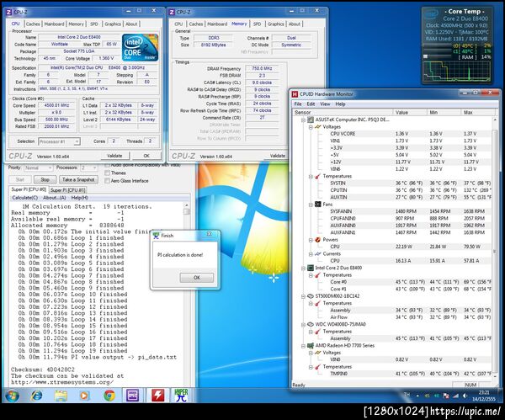This screenshot has width=505, height=420.
Task: Open Internet Explorer from the taskbar
Action: coord(35,396)
